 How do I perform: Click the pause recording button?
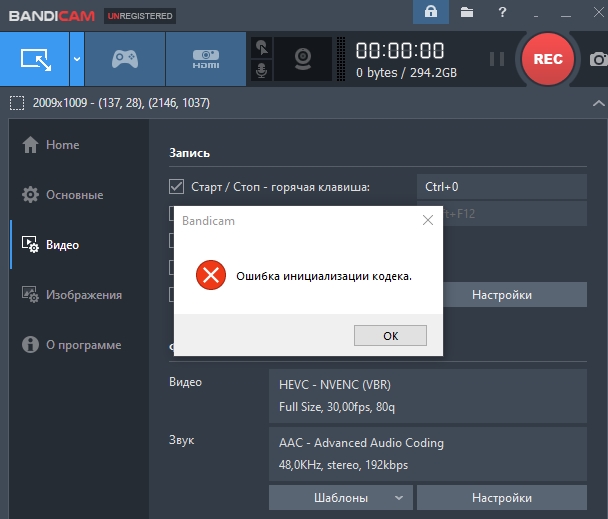tap(497, 59)
